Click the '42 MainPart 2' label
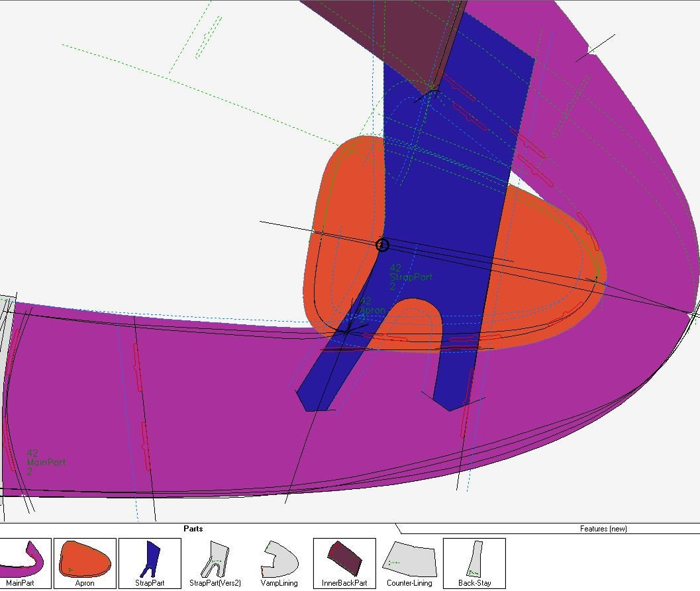700x591 pixels. tap(46, 463)
